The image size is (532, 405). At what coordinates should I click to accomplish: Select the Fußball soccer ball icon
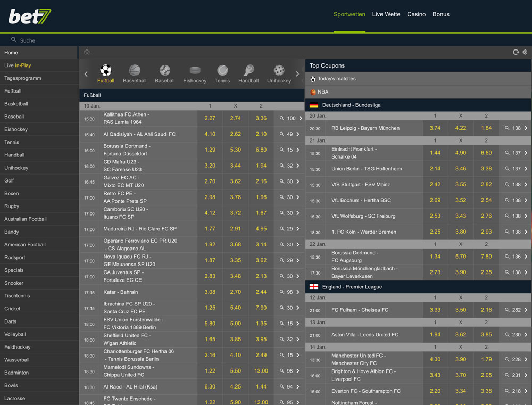point(106,70)
